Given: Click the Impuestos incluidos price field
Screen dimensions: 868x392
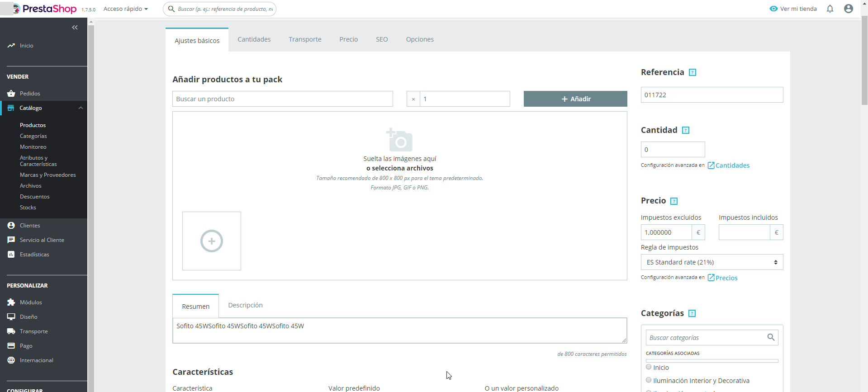Looking at the screenshot, I should (745, 232).
